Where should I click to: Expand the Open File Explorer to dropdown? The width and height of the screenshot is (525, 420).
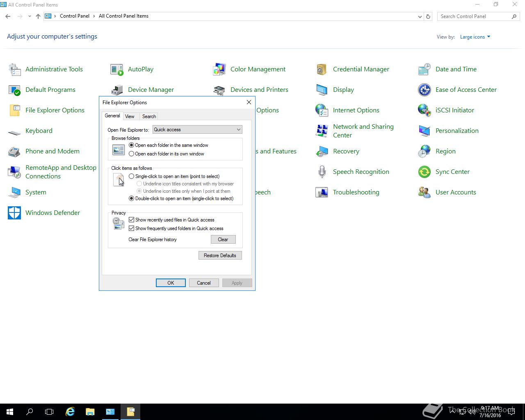pyautogui.click(x=197, y=130)
